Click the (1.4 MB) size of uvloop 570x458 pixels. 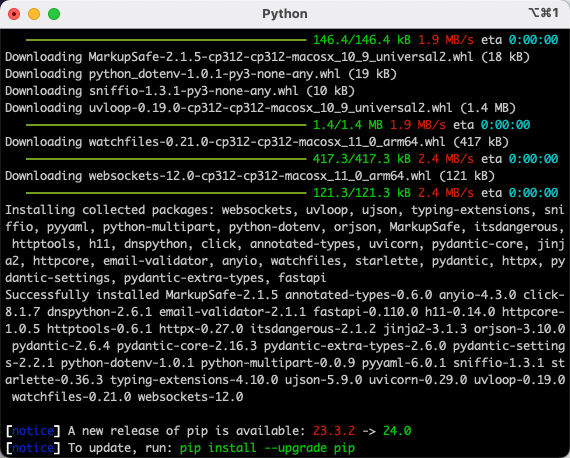(488, 108)
